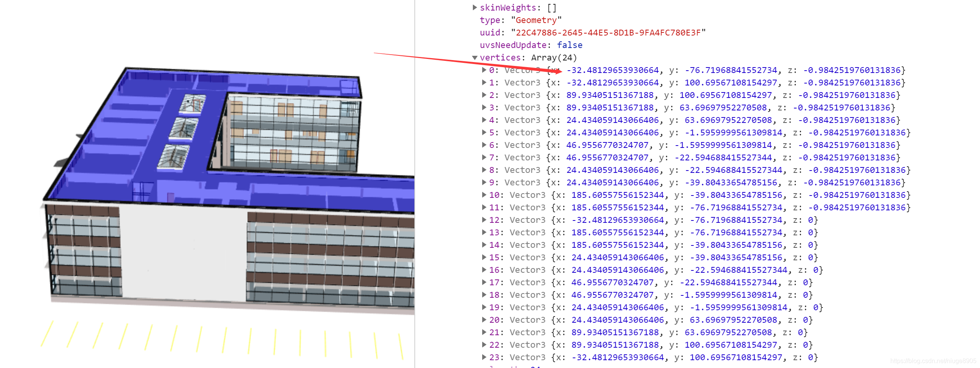The height and width of the screenshot is (368, 980).
Task: Click x value of vertex 10
Action: point(617,195)
